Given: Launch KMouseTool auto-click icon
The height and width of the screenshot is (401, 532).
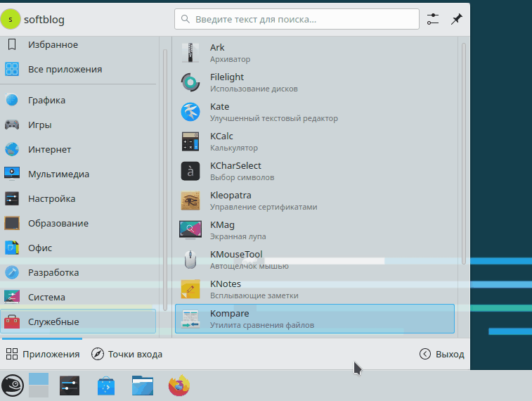Looking at the screenshot, I should point(190,260).
